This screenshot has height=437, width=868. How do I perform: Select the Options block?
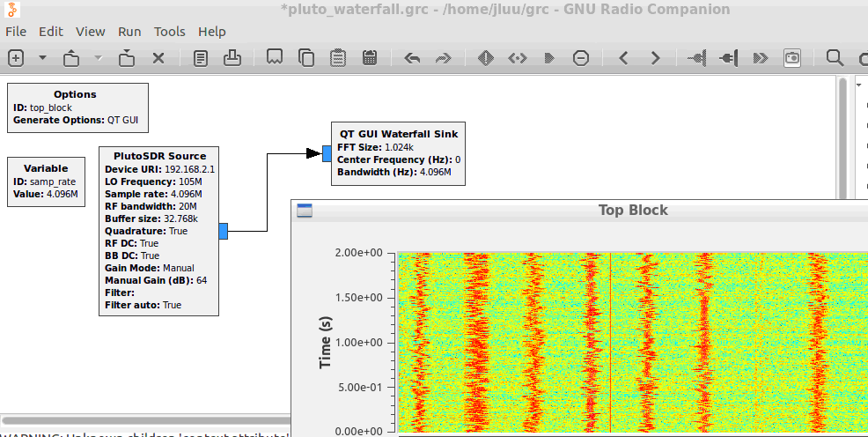tap(77, 108)
